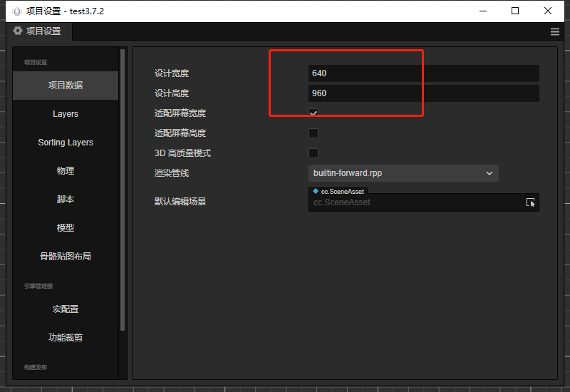
Task: Click the 引擎管理器 section header
Action: (38, 287)
